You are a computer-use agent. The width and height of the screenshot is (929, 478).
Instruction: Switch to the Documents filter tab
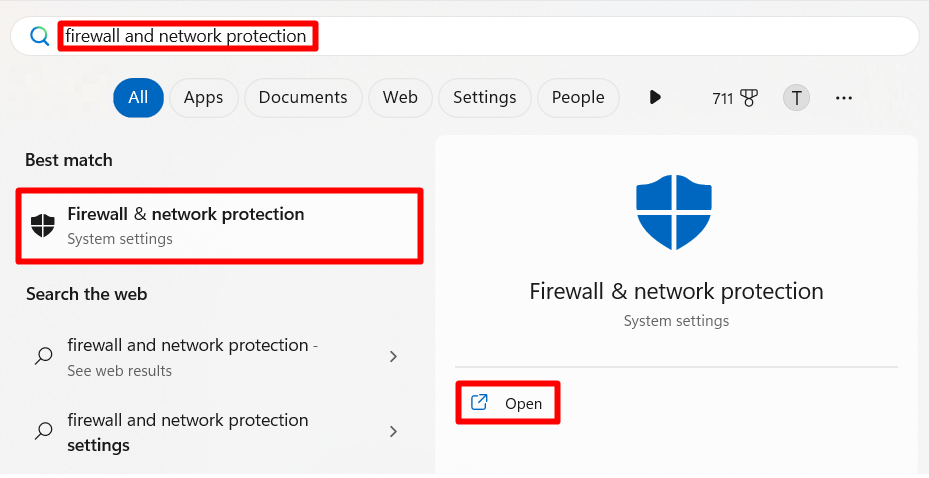303,98
